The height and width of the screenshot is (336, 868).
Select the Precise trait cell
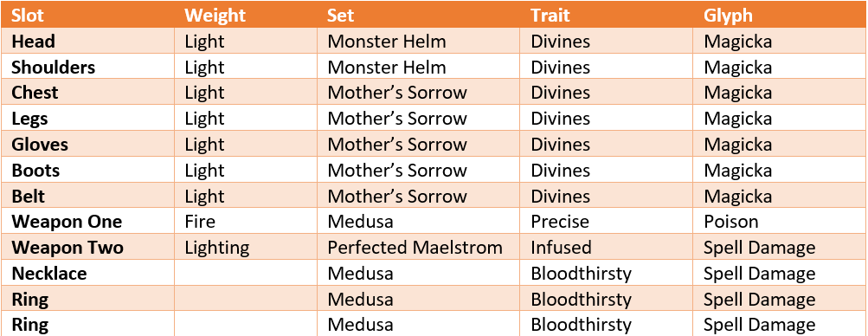tap(560, 222)
